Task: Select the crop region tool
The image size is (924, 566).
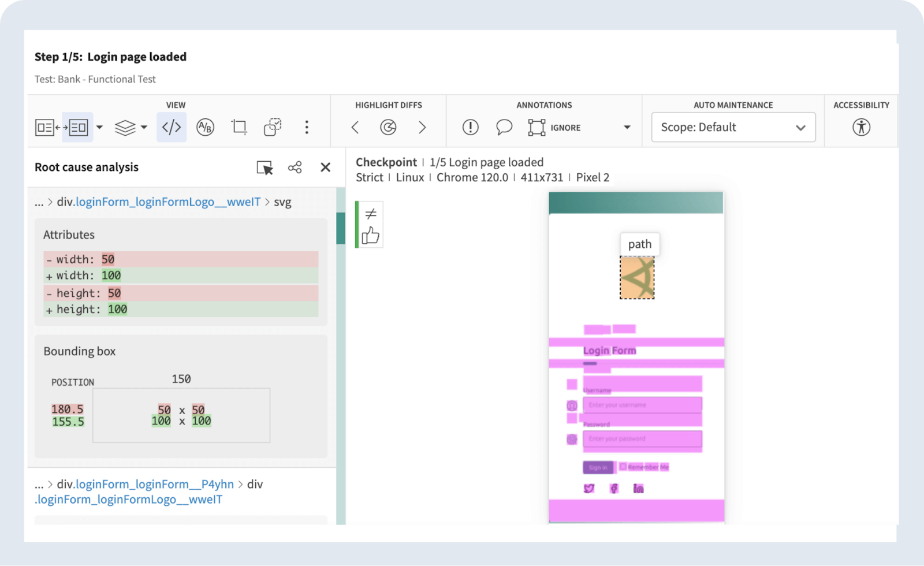Action: [x=239, y=127]
